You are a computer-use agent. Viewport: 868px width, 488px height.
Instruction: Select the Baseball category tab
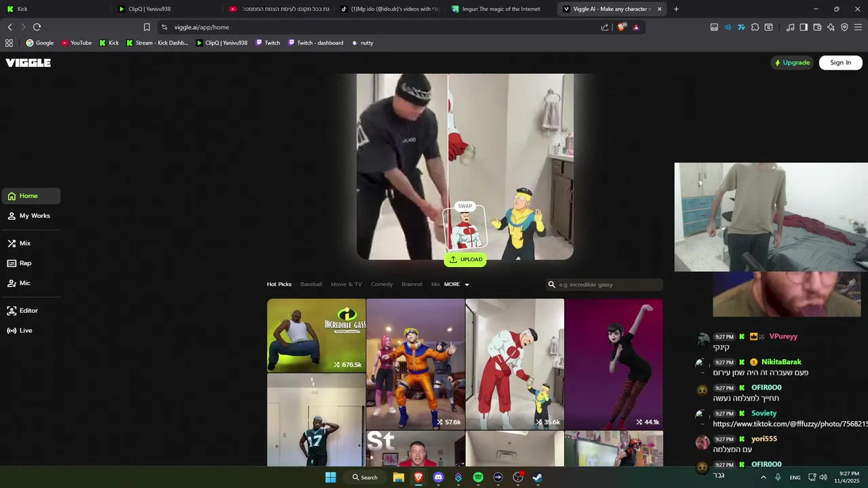pos(311,285)
